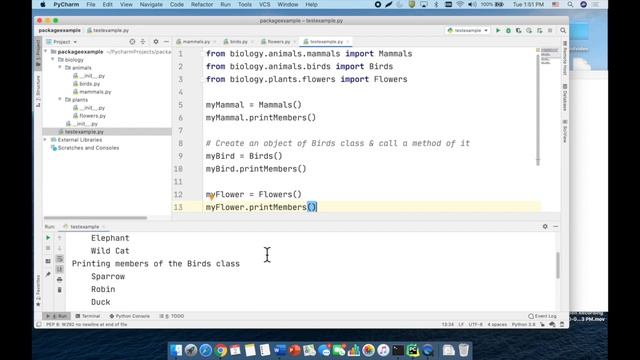Image resolution: width=640 pixels, height=360 pixels.
Task: Rerun program in Run panel
Action: 48,238
